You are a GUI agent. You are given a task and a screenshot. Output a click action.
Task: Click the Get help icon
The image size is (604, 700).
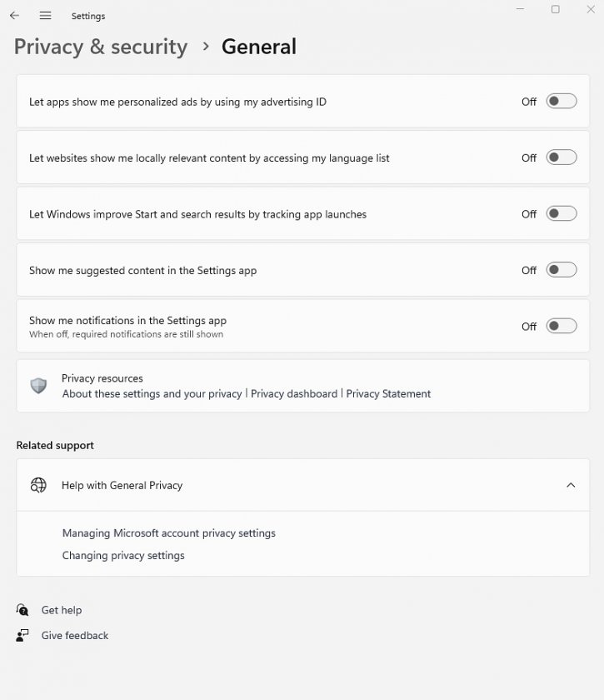tap(22, 610)
